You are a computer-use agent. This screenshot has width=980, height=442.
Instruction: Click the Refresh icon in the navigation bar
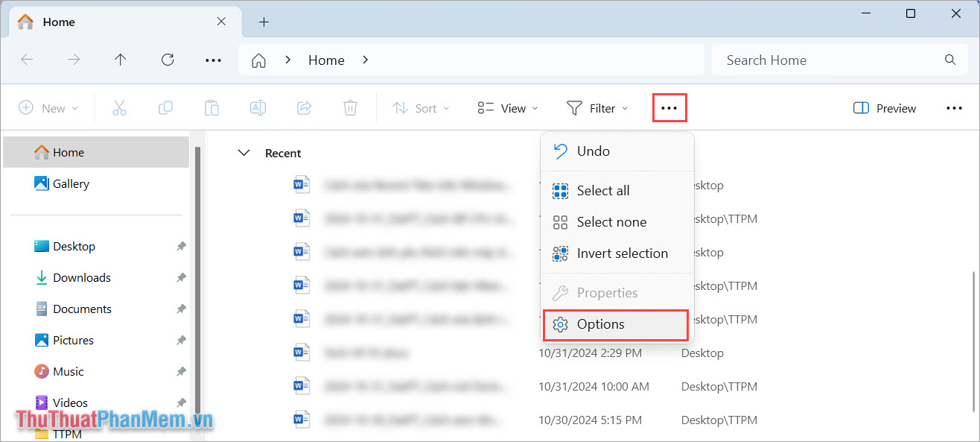coord(167,60)
